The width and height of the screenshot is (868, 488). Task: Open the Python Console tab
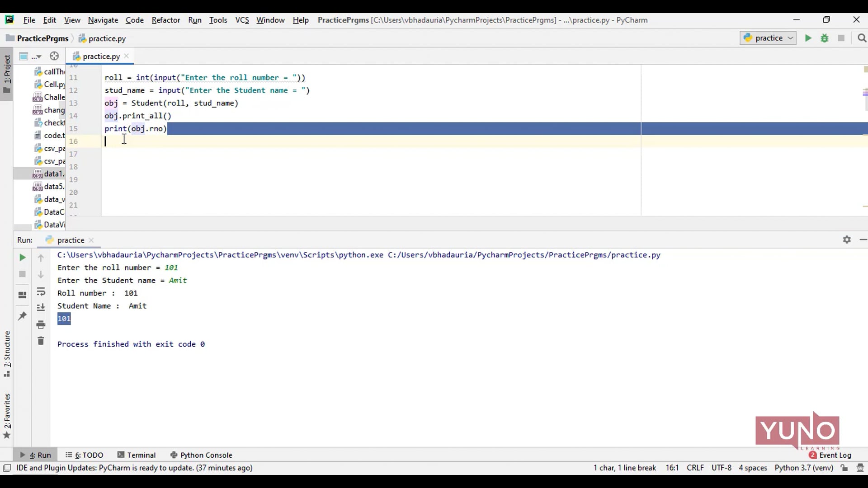(201, 455)
